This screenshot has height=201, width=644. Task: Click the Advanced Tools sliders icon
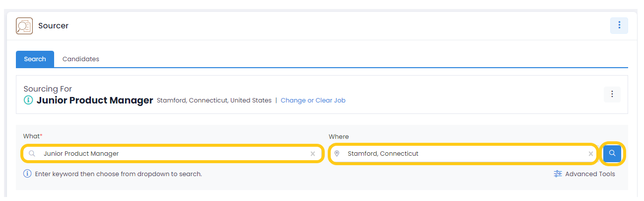pos(558,174)
